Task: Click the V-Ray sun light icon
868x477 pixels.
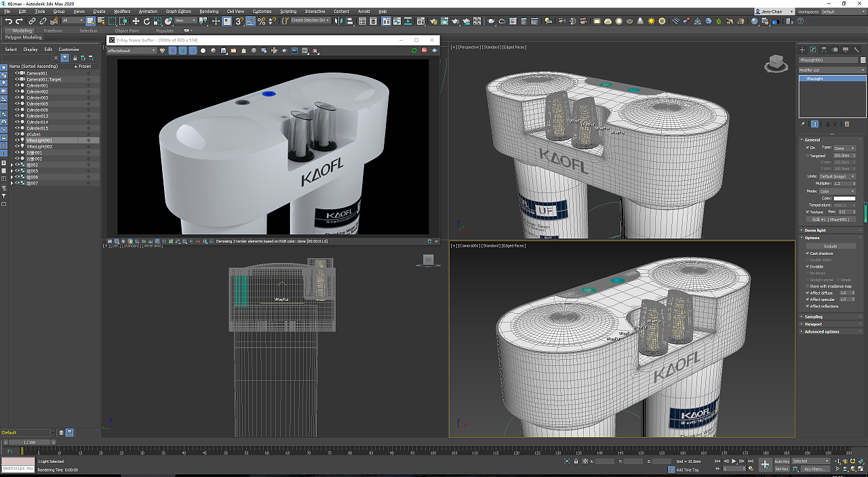Action: 651,21
